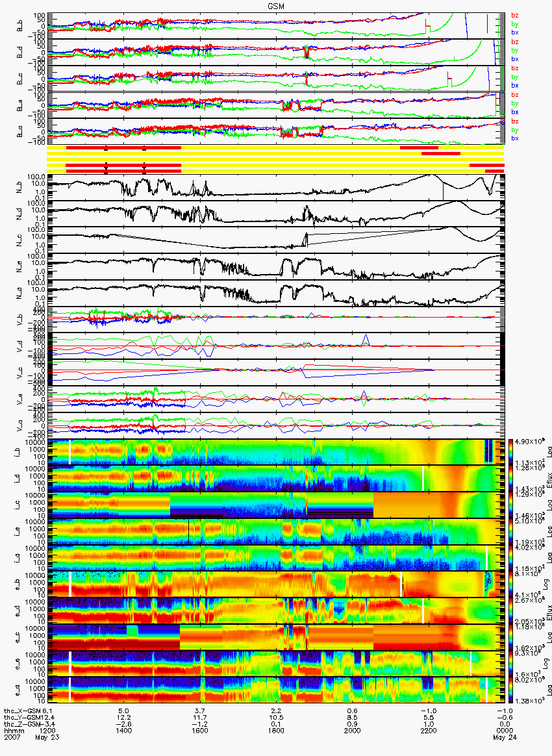Click the V_a velocity axis label
This screenshot has width=552, height=756.
pos(19,425)
